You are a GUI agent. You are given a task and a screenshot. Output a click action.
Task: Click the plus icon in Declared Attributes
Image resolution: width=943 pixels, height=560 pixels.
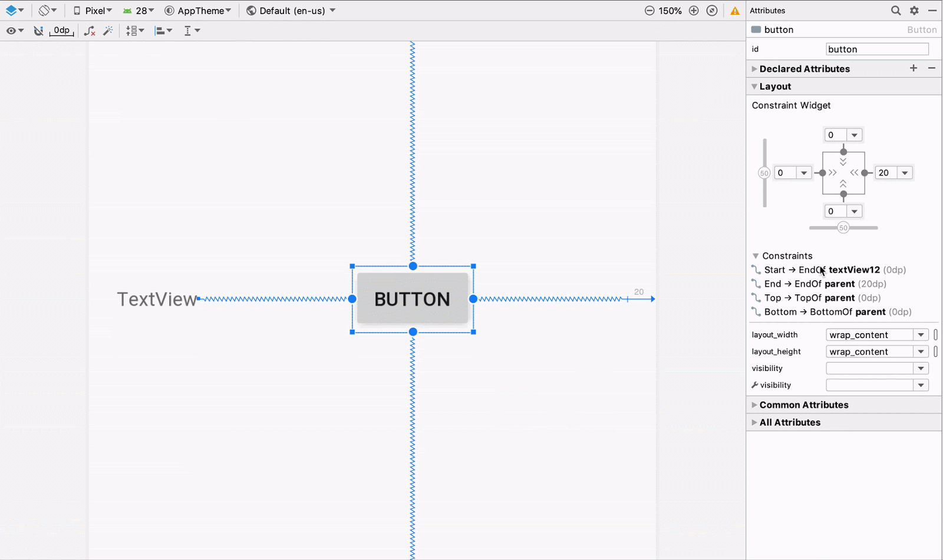914,68
